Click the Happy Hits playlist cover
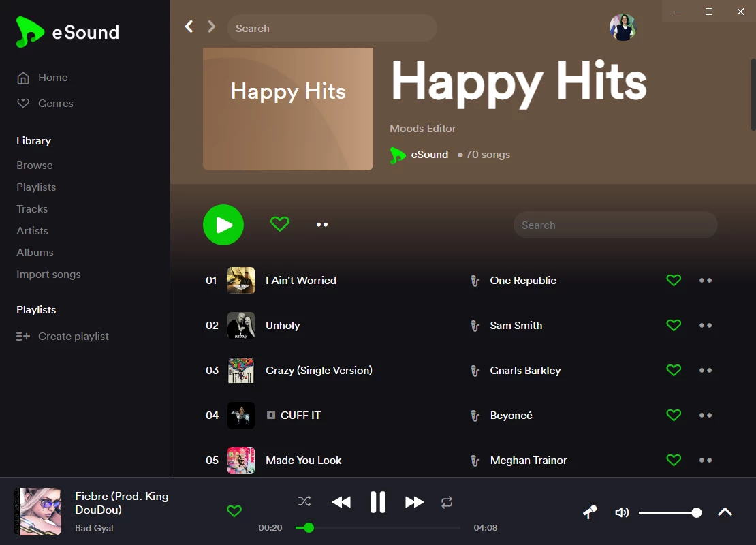The image size is (756, 545). pos(288,108)
